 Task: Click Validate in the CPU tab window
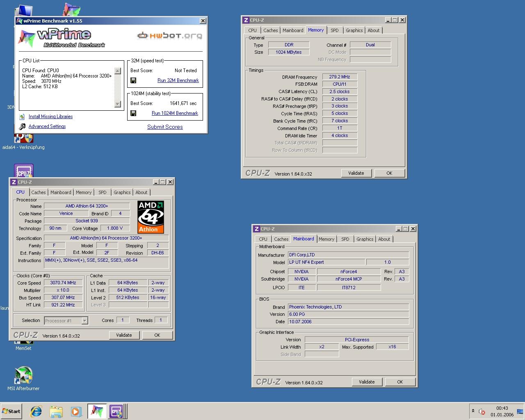124,335
